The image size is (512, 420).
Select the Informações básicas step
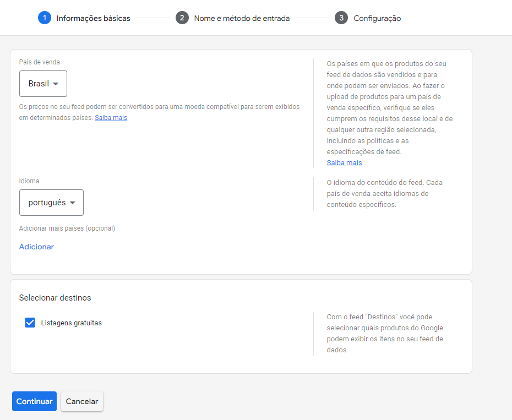coord(94,18)
